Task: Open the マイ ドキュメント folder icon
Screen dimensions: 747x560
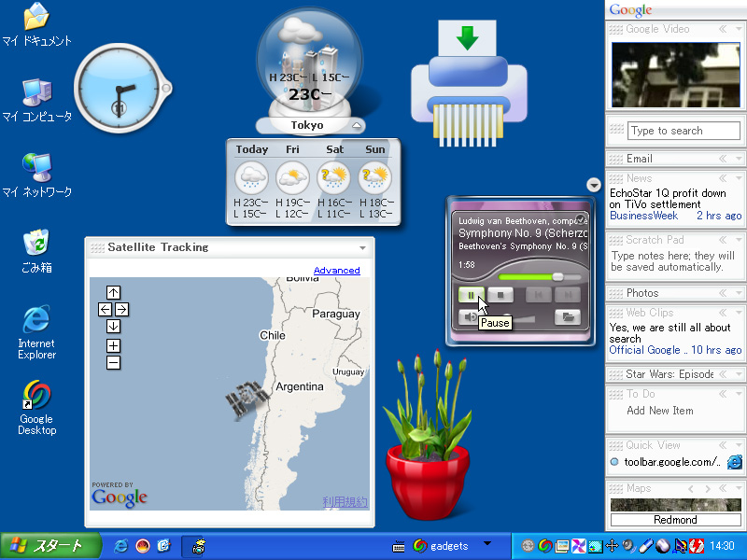Action: coord(36,25)
